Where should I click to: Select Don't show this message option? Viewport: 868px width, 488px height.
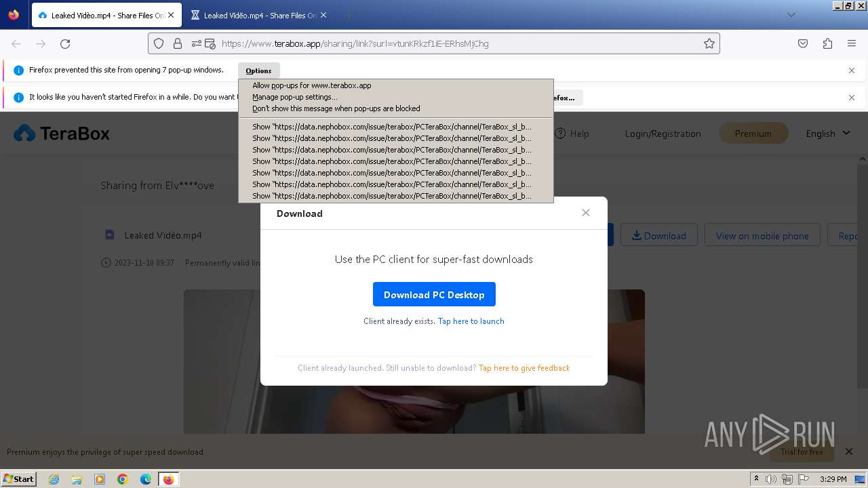pyautogui.click(x=396, y=108)
